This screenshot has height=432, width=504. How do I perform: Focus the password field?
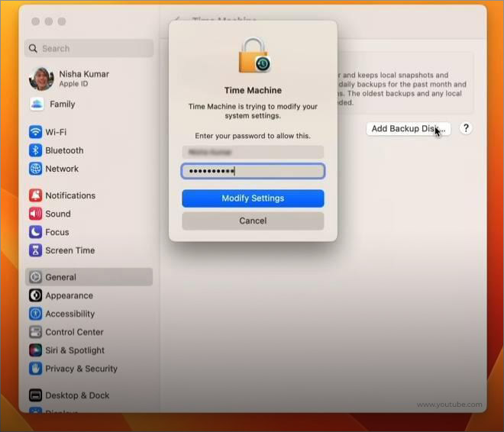click(253, 171)
